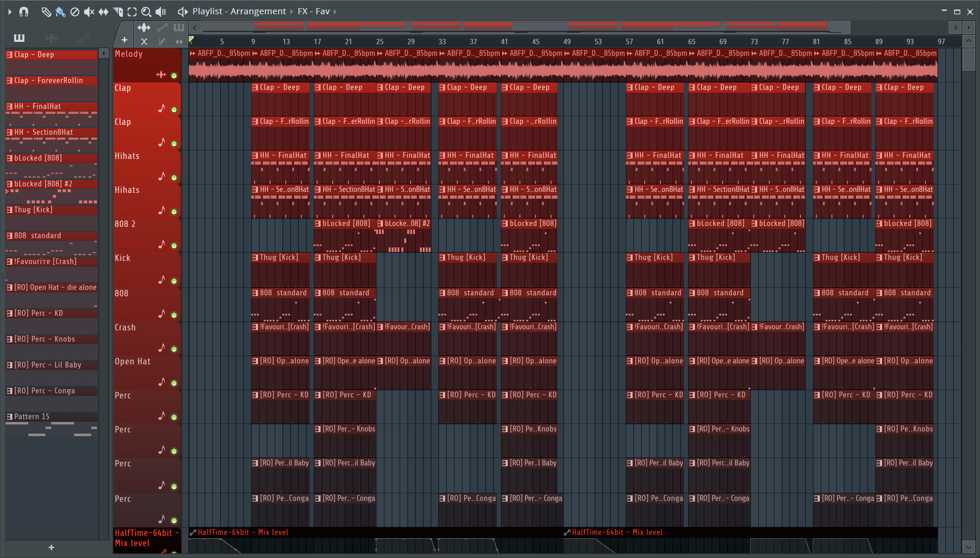Screen dimensions: 980x558
Task: Click the speaker icon before Playlist title
Action: (182, 12)
